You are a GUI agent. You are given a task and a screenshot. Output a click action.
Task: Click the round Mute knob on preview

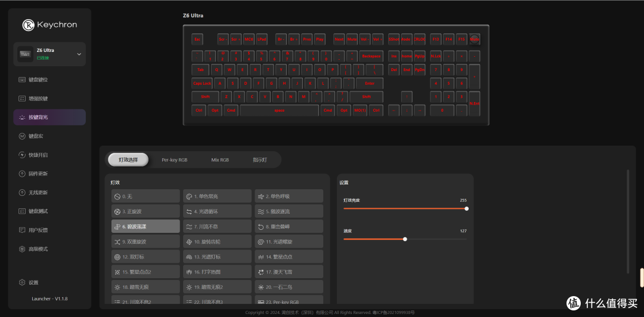[475, 39]
